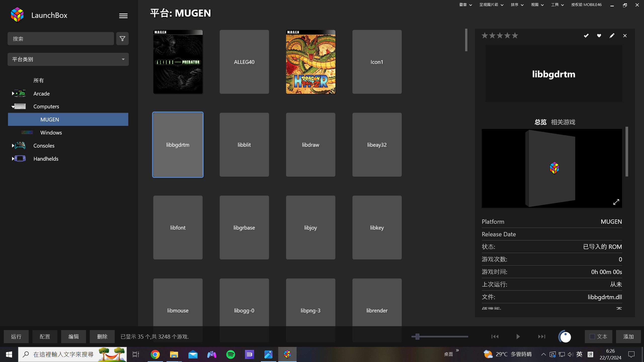The width and height of the screenshot is (644, 362).
Task: Open Windows Start menu
Action: tap(9, 354)
